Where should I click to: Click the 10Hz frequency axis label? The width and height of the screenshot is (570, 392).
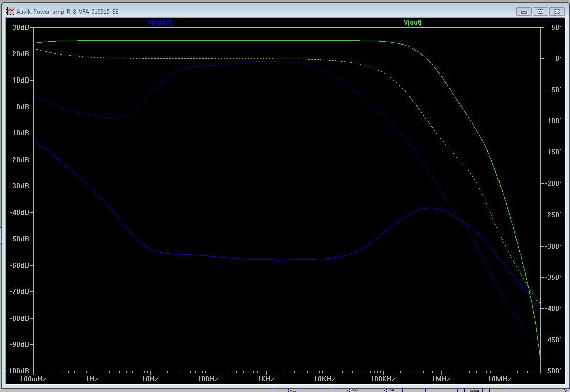coord(150,379)
